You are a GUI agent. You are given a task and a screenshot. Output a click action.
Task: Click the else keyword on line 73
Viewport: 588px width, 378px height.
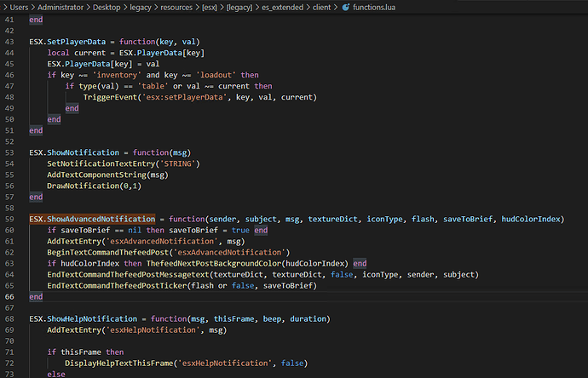(56, 374)
